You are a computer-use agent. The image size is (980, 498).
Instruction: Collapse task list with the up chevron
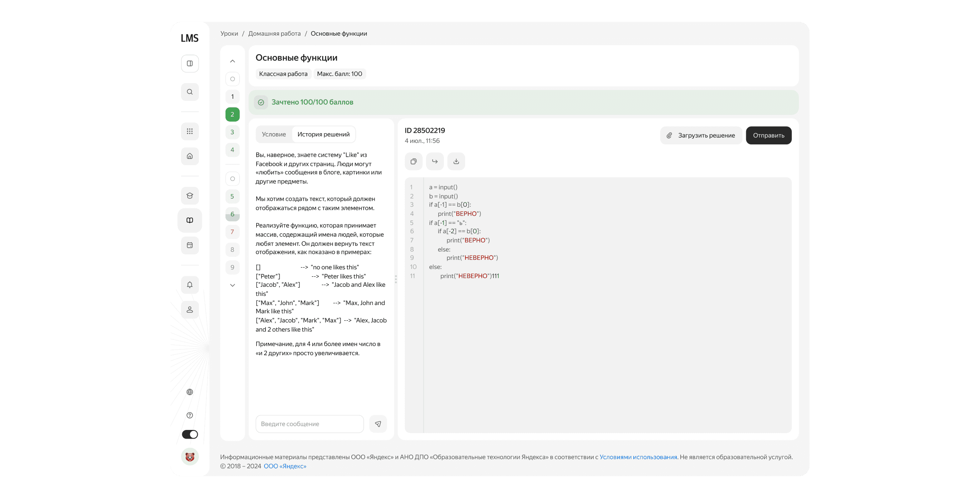[233, 61]
